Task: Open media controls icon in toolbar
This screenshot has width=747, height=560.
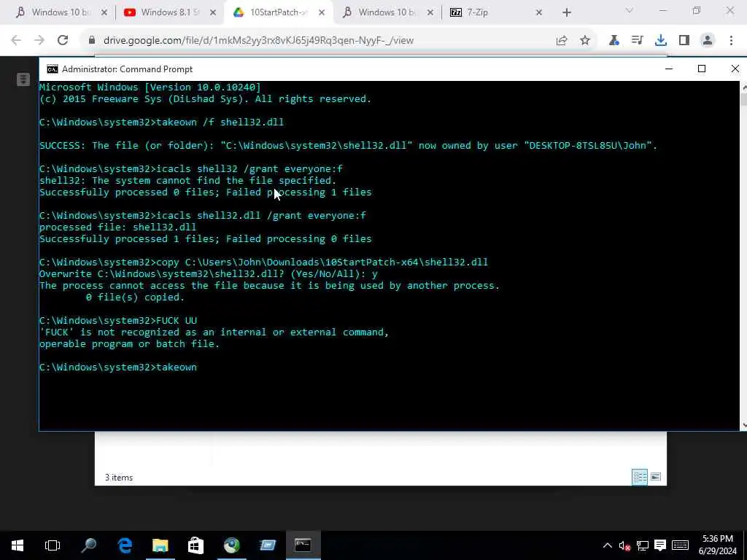Action: pos(637,41)
